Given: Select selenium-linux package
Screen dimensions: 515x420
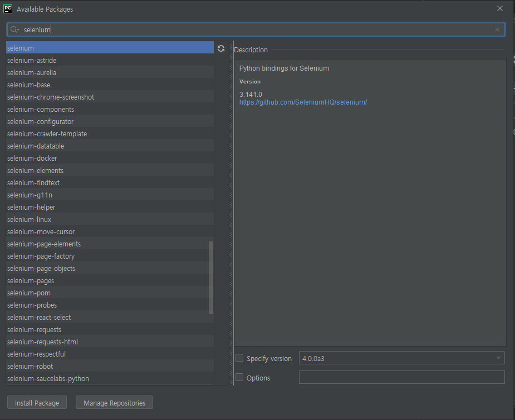Looking at the screenshot, I should pyautogui.click(x=110, y=220).
